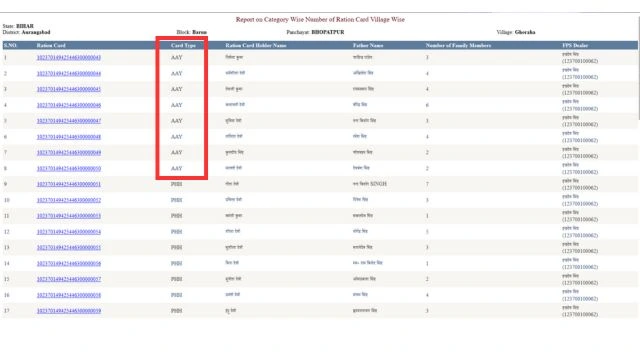The width and height of the screenshot is (640, 360).
Task: Click the Ration Card Holder Name column header
Action: tap(256, 45)
